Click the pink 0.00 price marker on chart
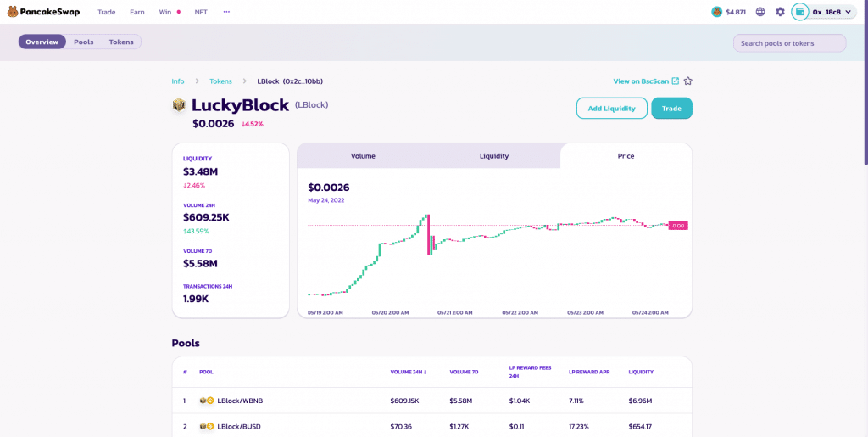868x437 pixels. [678, 226]
